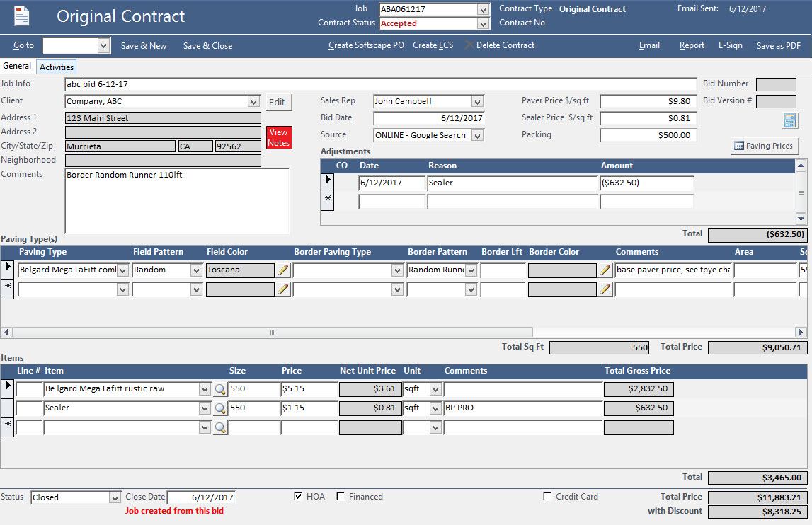Enable the Financed checkbox
This screenshot has height=525, width=812.
click(x=340, y=496)
